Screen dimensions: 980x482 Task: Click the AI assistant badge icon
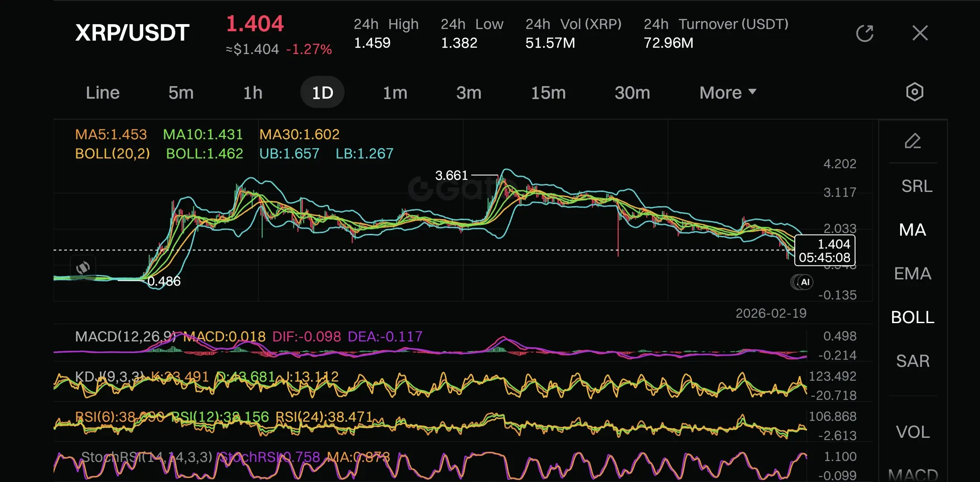[x=805, y=282]
